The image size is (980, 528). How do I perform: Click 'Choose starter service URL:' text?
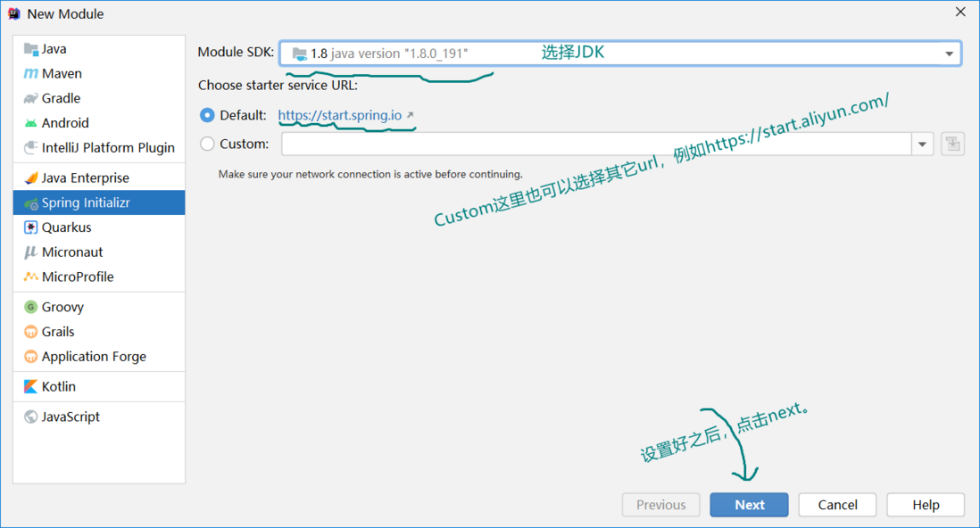(278, 86)
